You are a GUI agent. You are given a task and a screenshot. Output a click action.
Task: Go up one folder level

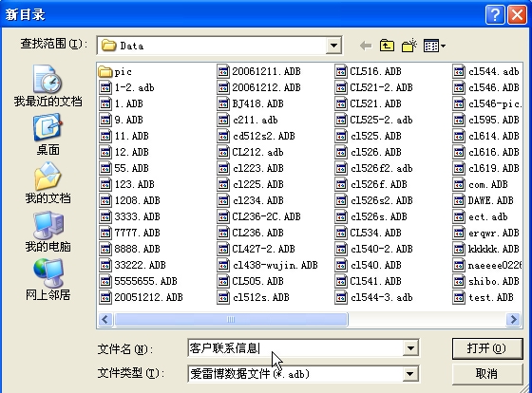pyautogui.click(x=387, y=46)
